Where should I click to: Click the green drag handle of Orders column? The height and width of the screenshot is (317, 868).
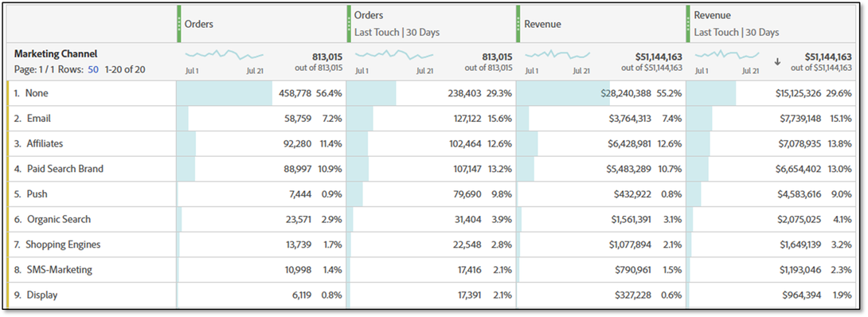click(x=179, y=24)
